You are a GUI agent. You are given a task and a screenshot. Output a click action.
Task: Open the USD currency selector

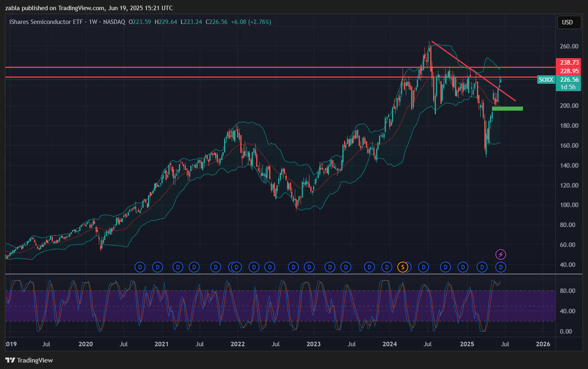point(567,22)
